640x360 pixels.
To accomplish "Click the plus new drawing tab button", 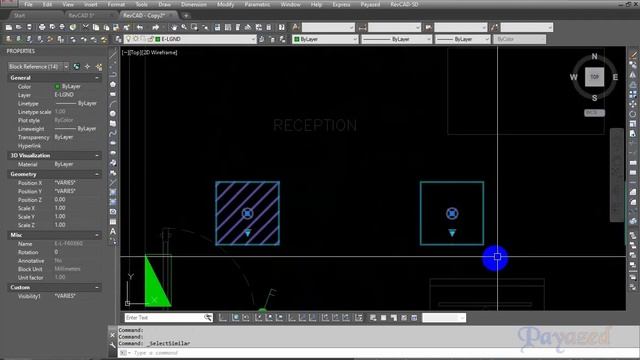I will click(x=186, y=16).
